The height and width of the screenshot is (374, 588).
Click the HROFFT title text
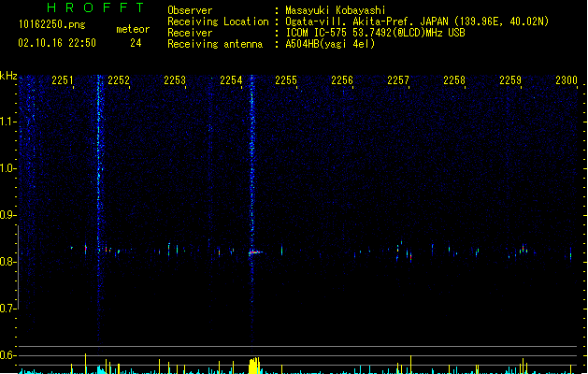(x=95, y=7)
